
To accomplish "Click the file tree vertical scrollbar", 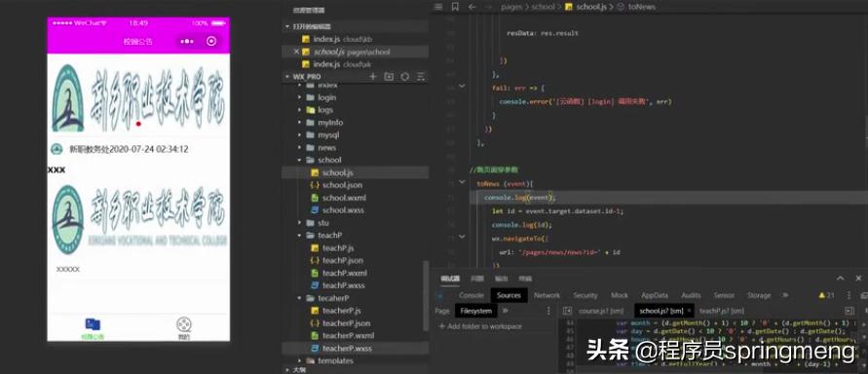I will (425, 296).
